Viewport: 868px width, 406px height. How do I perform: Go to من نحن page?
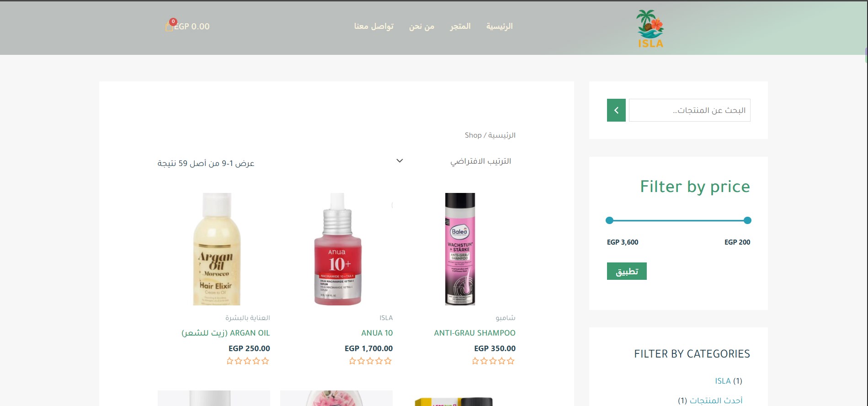(x=421, y=27)
